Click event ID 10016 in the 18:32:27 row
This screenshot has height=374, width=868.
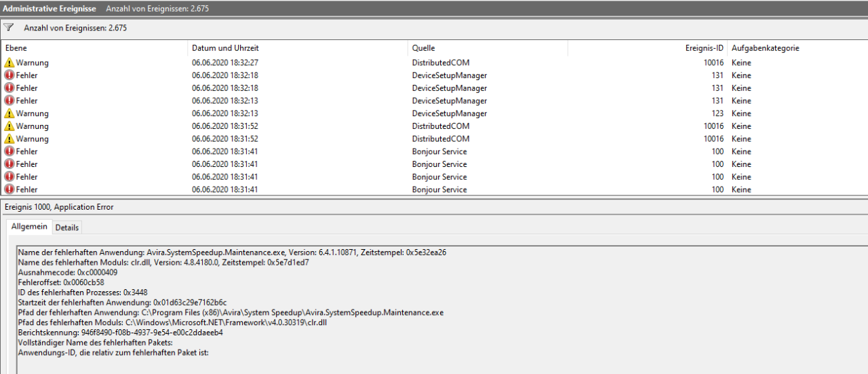click(713, 62)
